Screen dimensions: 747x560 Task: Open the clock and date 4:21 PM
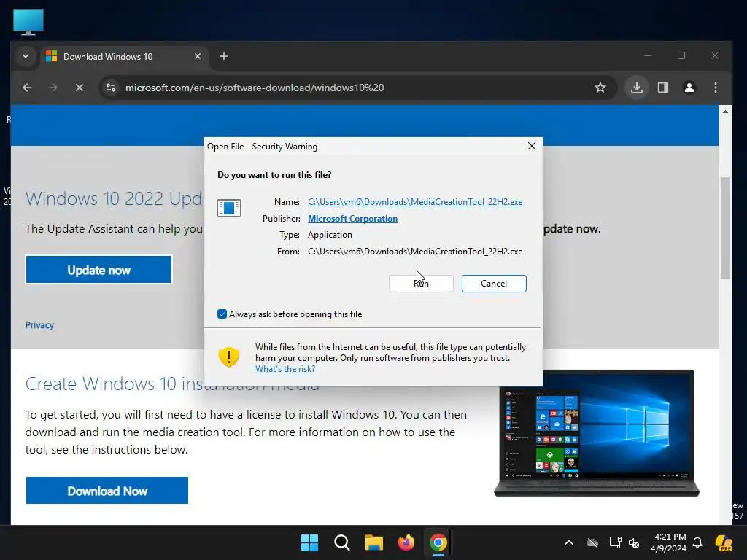tap(669, 542)
